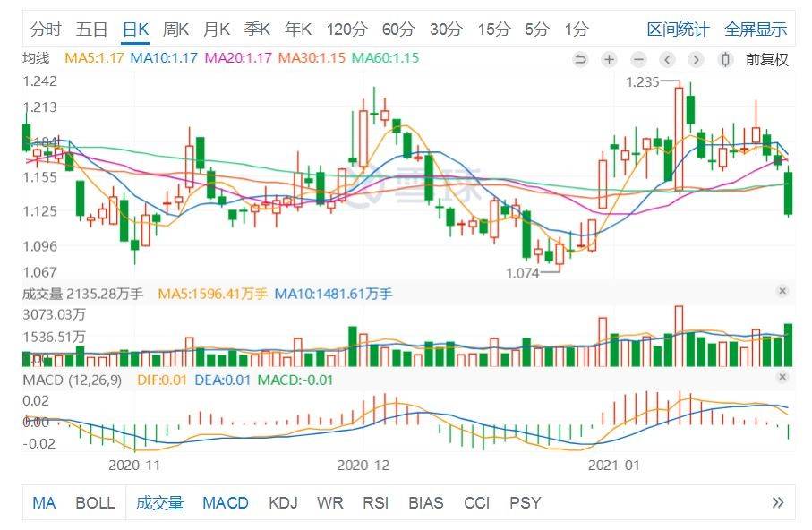
Task: Zoom out chart with minus icon
Action: point(638,60)
